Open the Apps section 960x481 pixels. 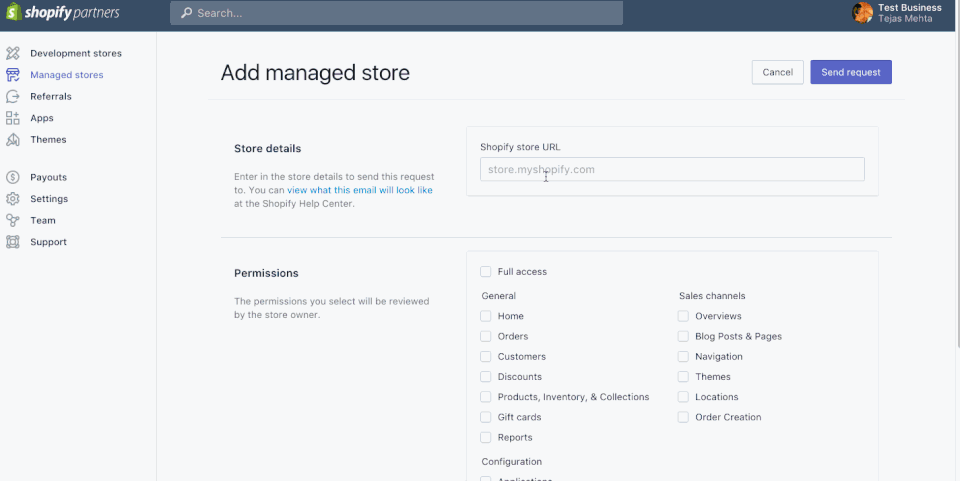click(x=42, y=118)
